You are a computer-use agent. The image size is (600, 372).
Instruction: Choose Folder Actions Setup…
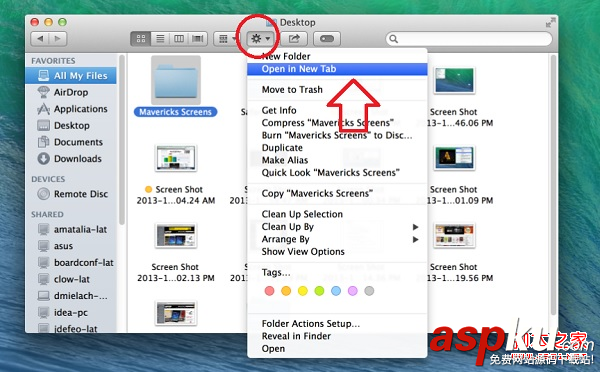(x=337, y=324)
